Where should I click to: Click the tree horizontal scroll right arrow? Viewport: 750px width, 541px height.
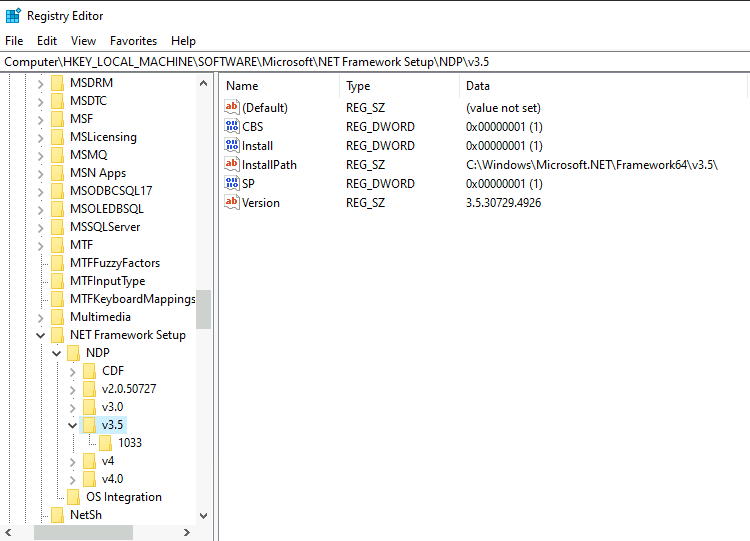coord(187,532)
